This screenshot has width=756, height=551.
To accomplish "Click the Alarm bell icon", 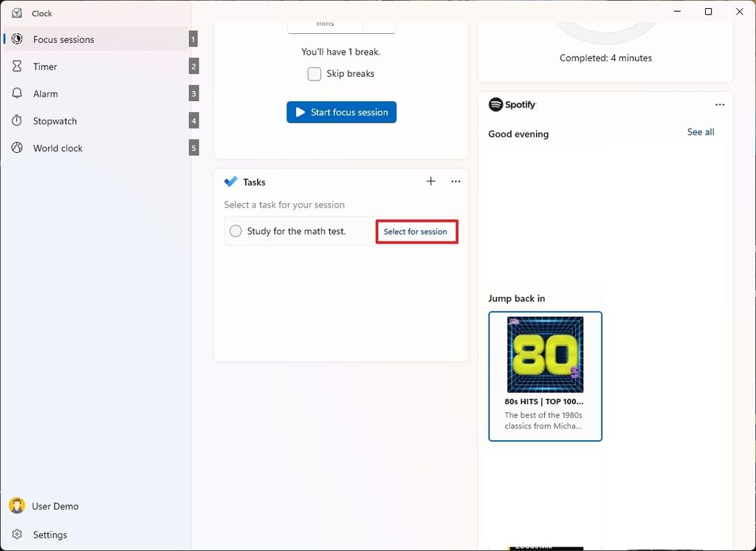I will [x=17, y=94].
